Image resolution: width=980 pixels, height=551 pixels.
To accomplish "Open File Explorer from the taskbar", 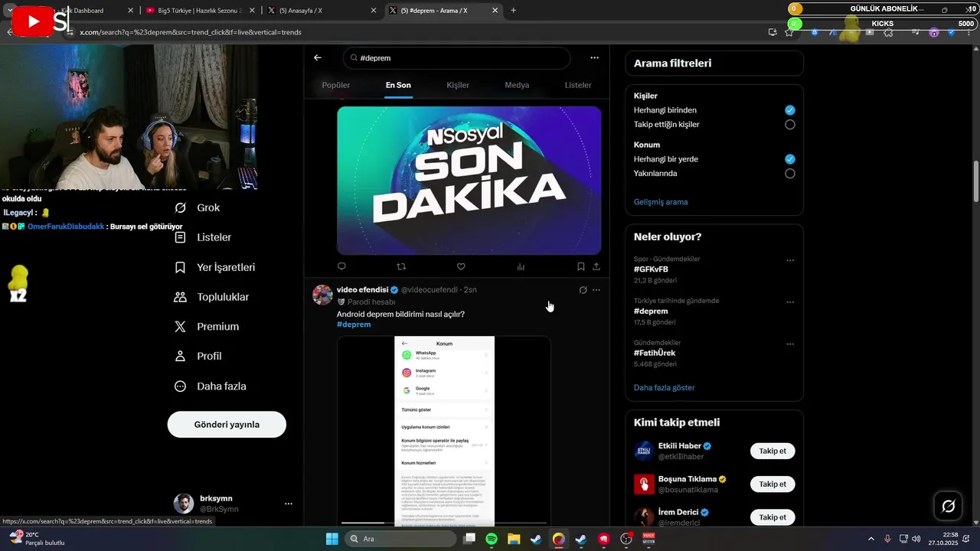I will point(514,539).
